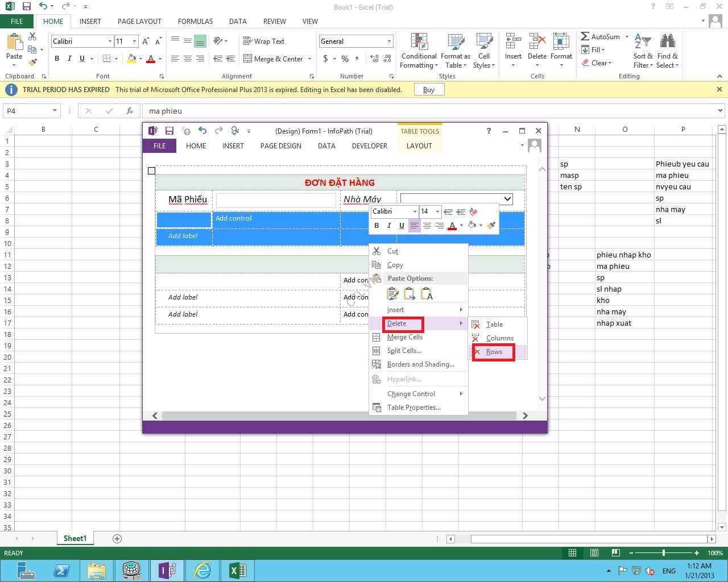Toggle Bold in the floating mini toolbar
Viewport: 728px width, 582px height.
[377, 226]
